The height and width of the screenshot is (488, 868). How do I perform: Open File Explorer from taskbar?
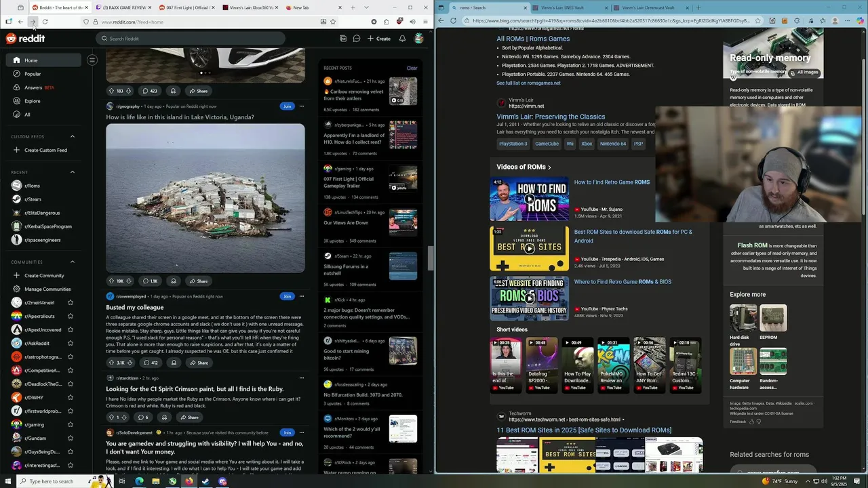155,481
